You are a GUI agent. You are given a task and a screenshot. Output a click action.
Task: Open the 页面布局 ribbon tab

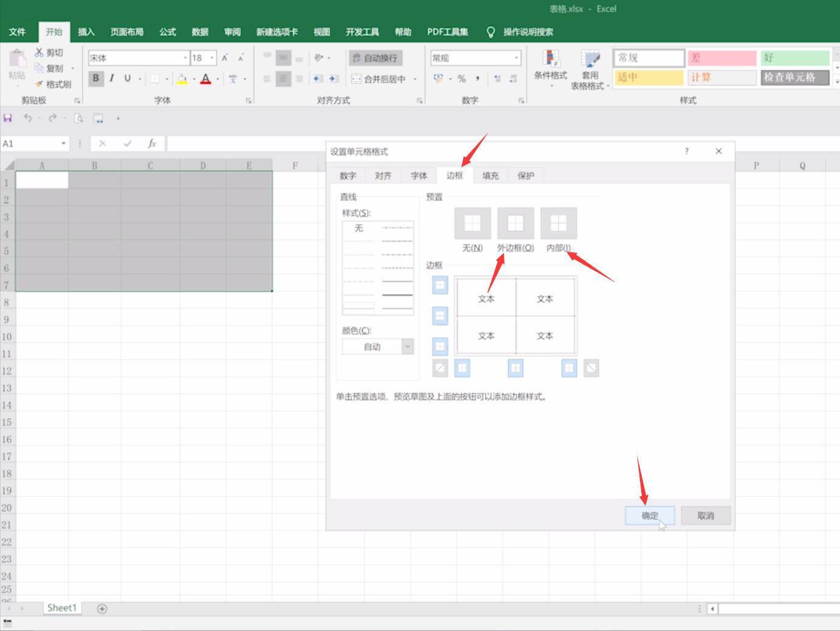pyautogui.click(x=127, y=32)
